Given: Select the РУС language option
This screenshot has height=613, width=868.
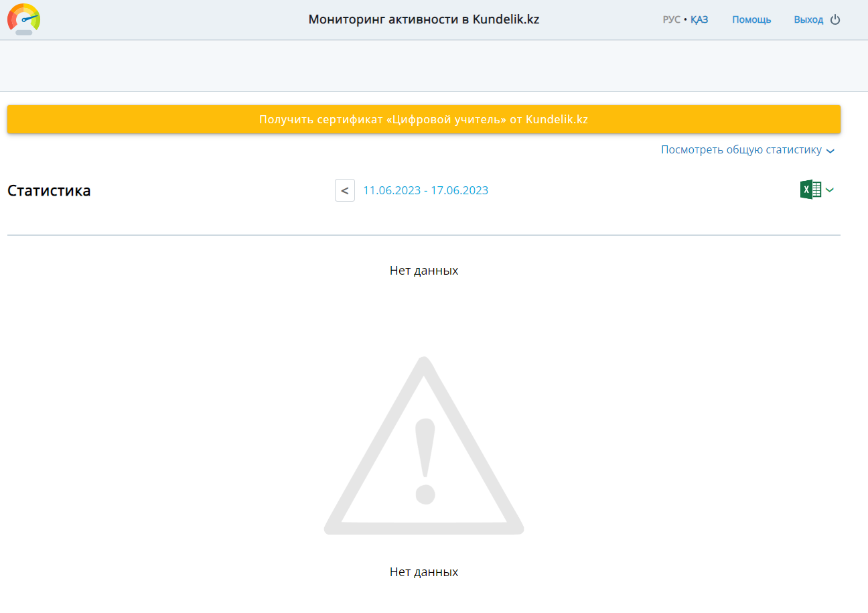Looking at the screenshot, I should tap(672, 20).
